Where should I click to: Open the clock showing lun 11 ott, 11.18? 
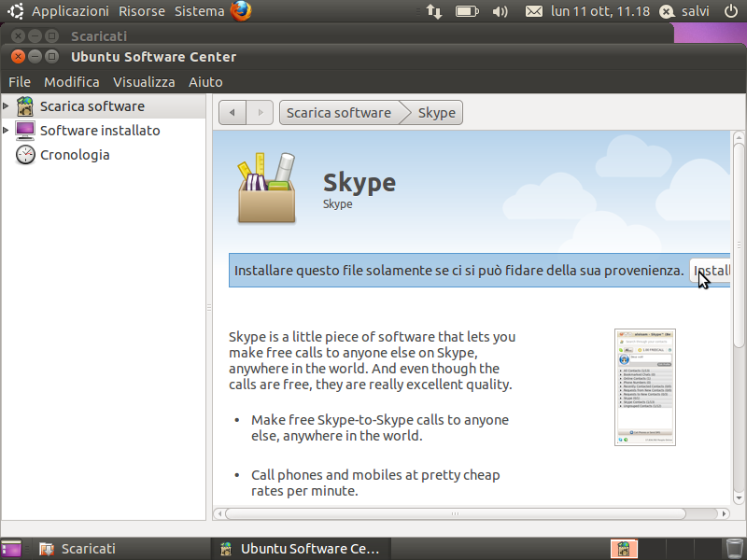[x=600, y=11]
